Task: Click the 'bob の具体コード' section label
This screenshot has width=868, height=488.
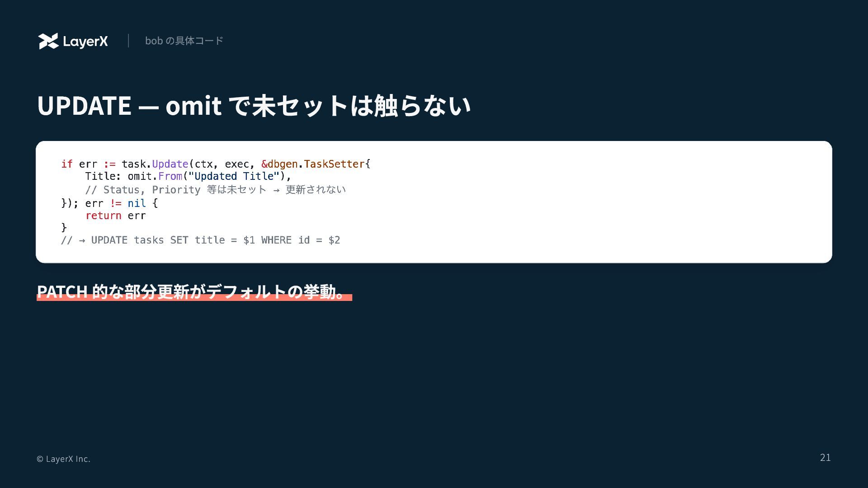Action: [184, 41]
